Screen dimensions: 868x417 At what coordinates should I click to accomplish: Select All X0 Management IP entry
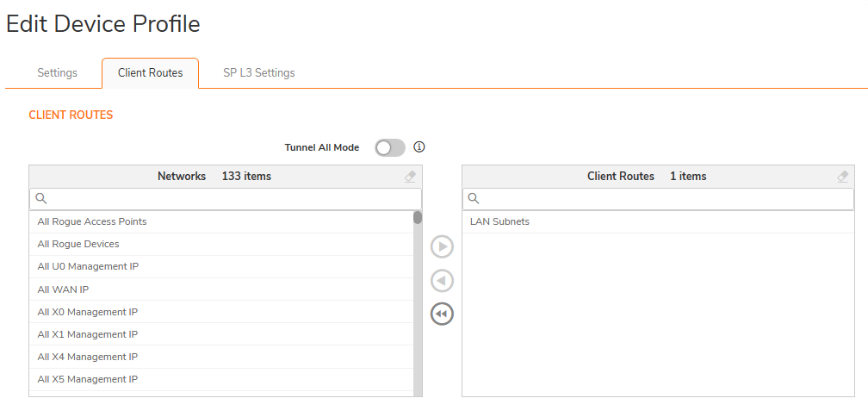(88, 312)
